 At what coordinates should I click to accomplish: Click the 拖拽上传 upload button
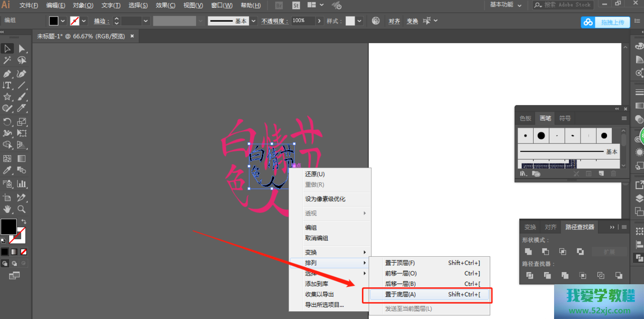[x=606, y=22]
